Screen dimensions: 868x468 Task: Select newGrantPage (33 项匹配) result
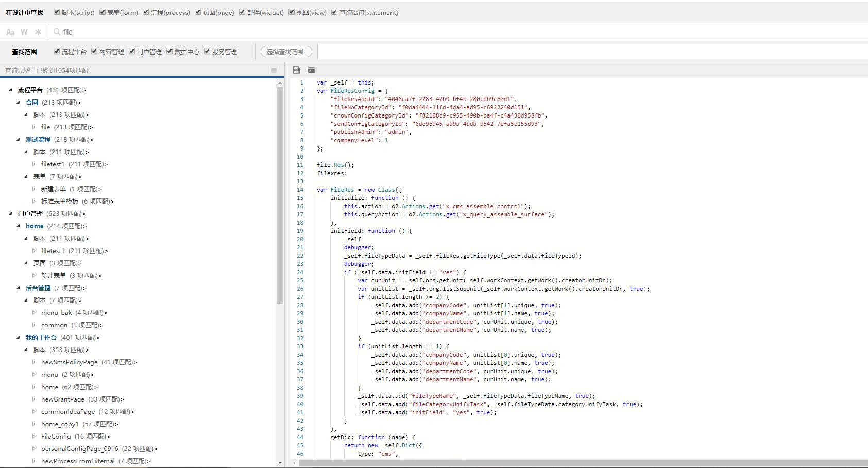82,399
